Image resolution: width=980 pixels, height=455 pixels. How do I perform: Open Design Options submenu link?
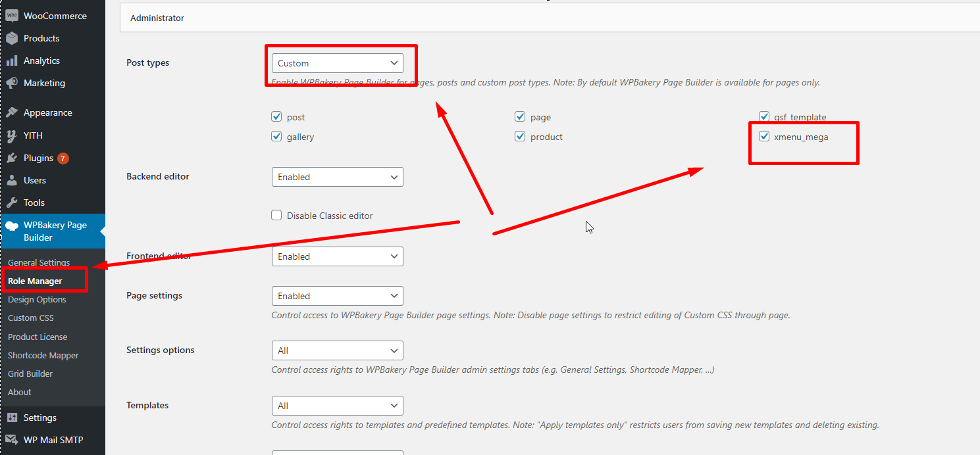[37, 299]
